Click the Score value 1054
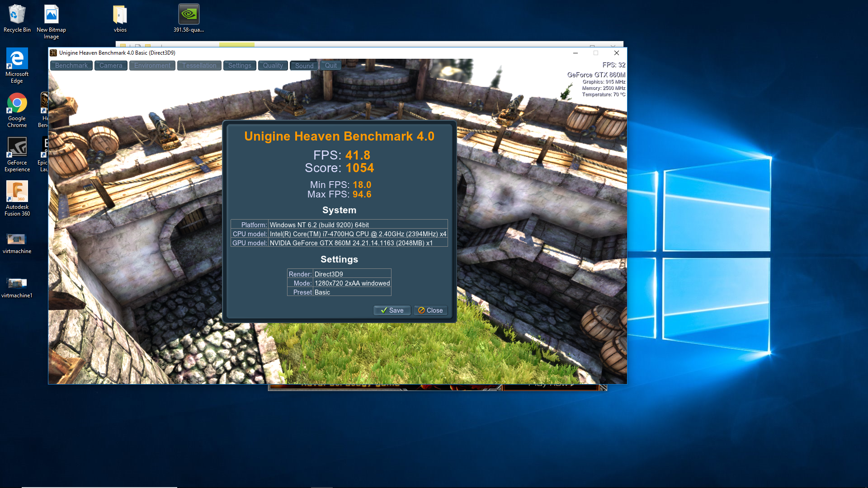 pos(360,168)
